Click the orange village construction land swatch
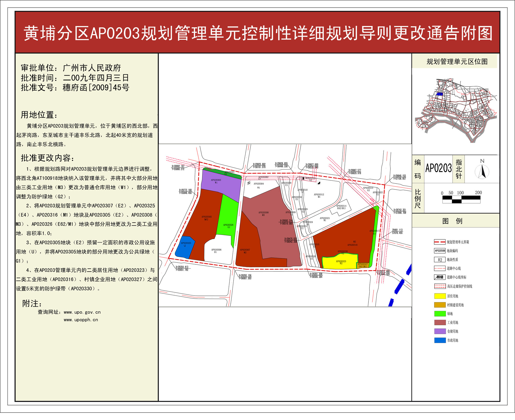Screen dimensions: 515x420 tap(440, 305)
